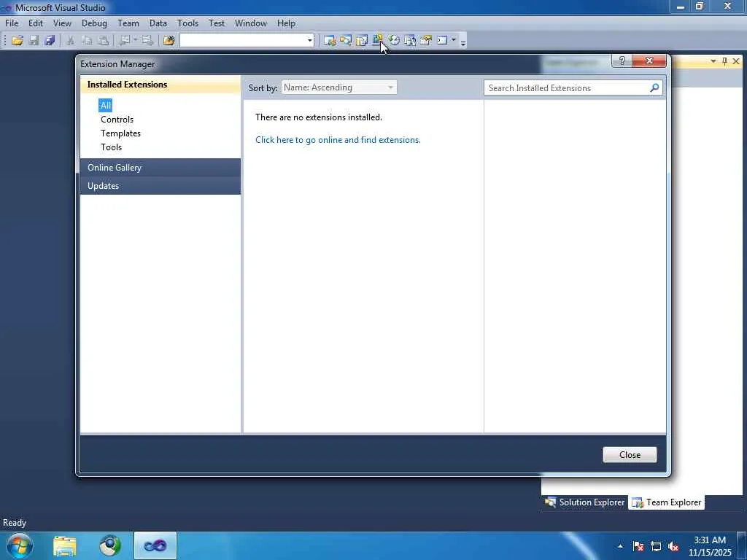Select the All category under Installed Extensions
Screen dimensions: 747x560
point(105,105)
